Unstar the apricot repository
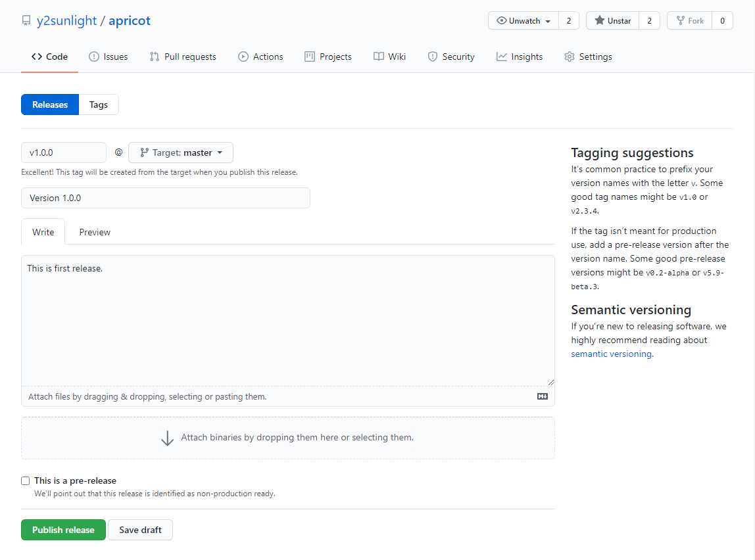This screenshot has width=755, height=560. pos(612,21)
